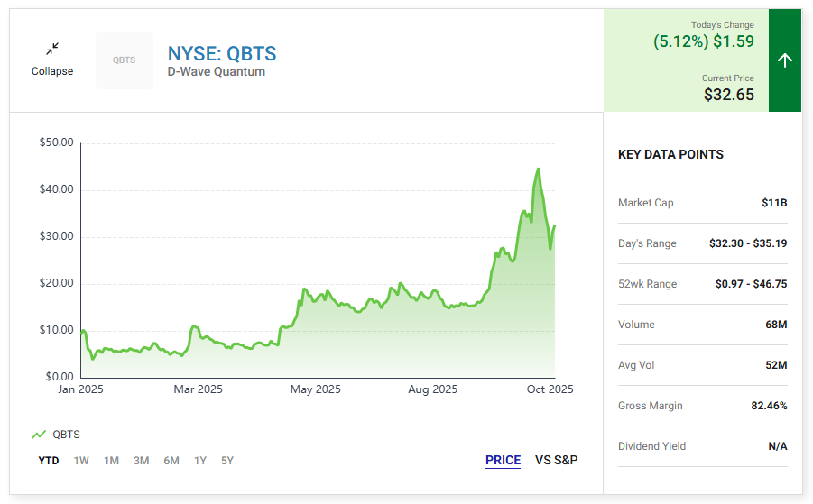The width and height of the screenshot is (813, 504).
Task: Switch chart to 5Y range
Action: [227, 461]
